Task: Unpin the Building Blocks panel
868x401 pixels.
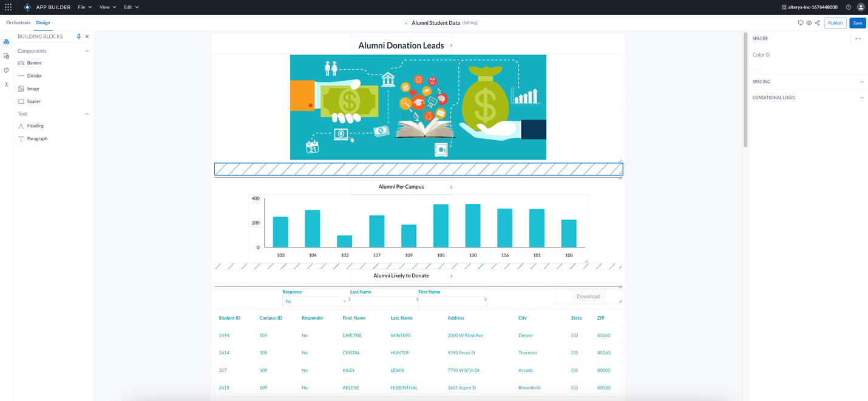Action: point(78,36)
